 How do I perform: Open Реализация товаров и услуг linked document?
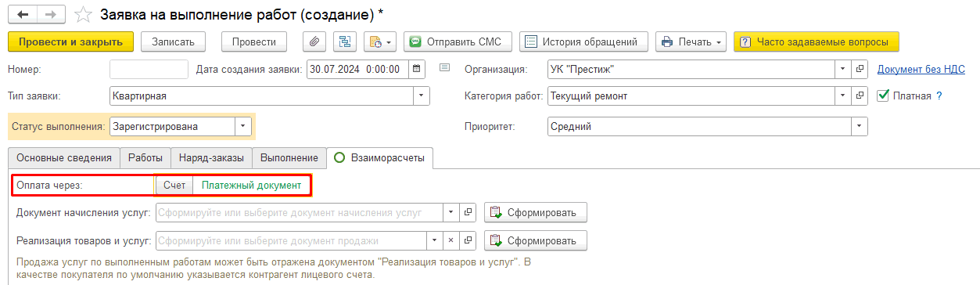(x=468, y=240)
